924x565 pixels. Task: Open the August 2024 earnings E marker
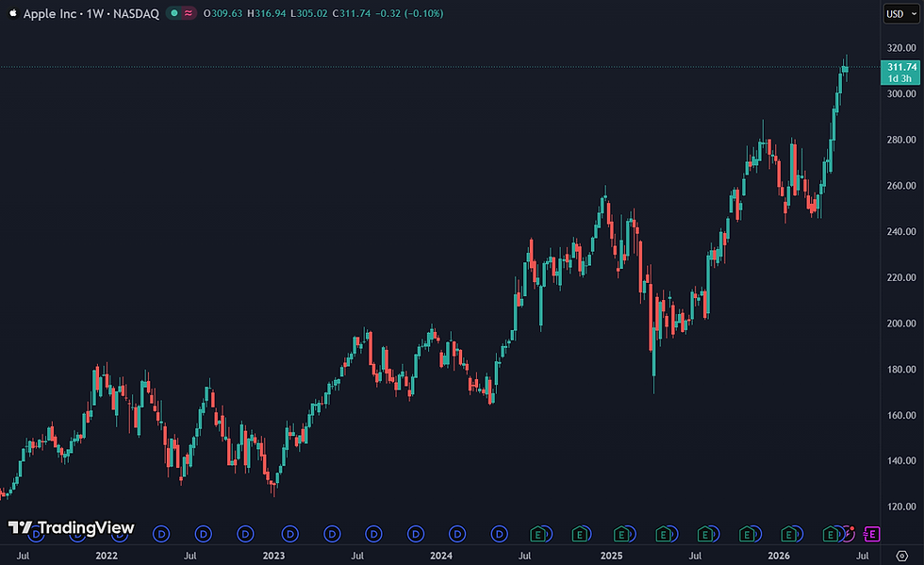[537, 534]
